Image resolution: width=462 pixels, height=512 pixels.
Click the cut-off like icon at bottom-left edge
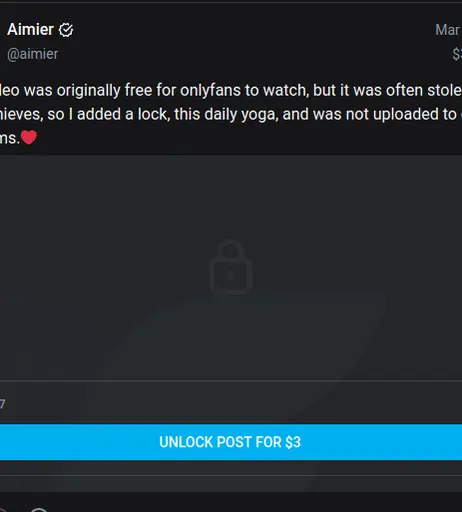(2, 510)
